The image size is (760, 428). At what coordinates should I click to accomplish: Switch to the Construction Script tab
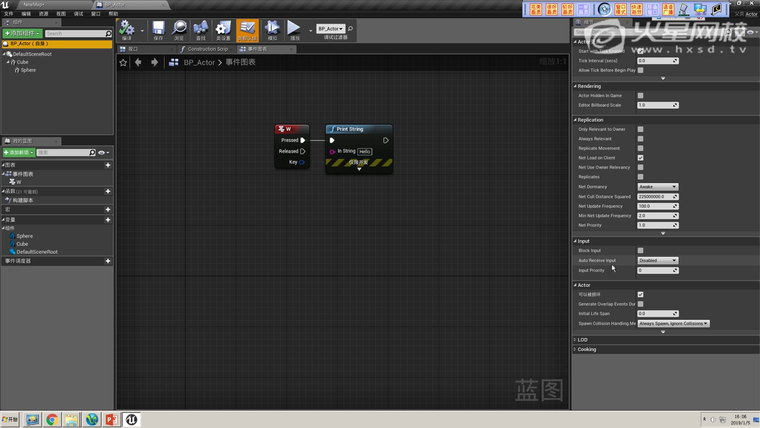(208, 48)
